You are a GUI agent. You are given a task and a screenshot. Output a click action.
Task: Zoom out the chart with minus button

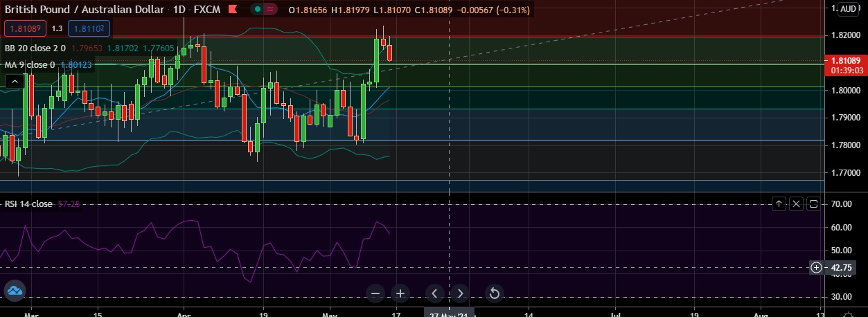click(x=375, y=293)
